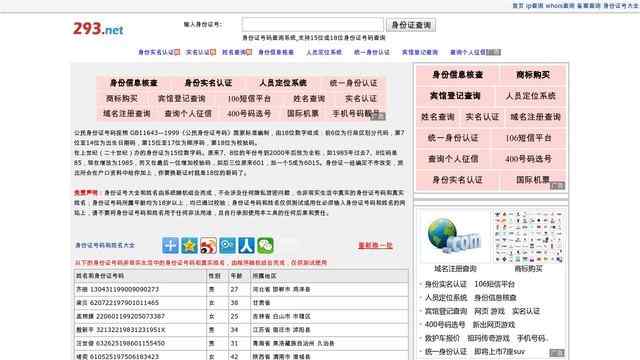
Task: Open the globe .com domain image
Action: click(x=455, y=236)
